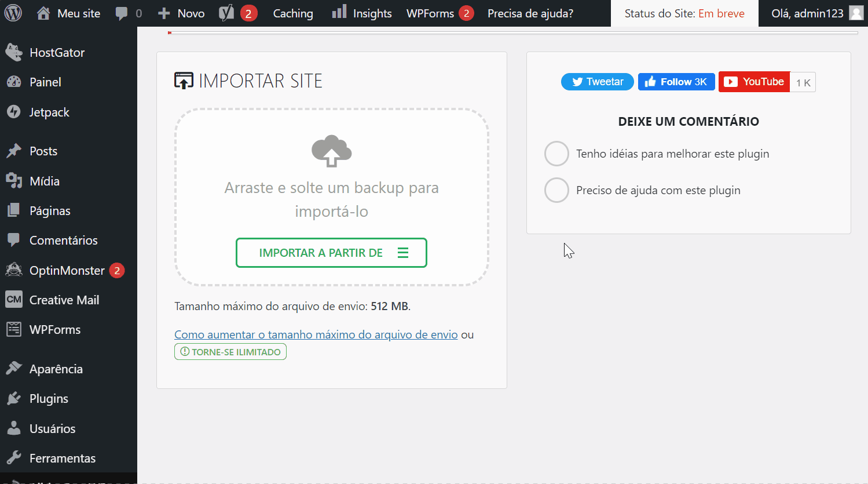Open the comments bubble in admin bar
Image resolution: width=868 pixels, height=484 pixels.
point(121,13)
